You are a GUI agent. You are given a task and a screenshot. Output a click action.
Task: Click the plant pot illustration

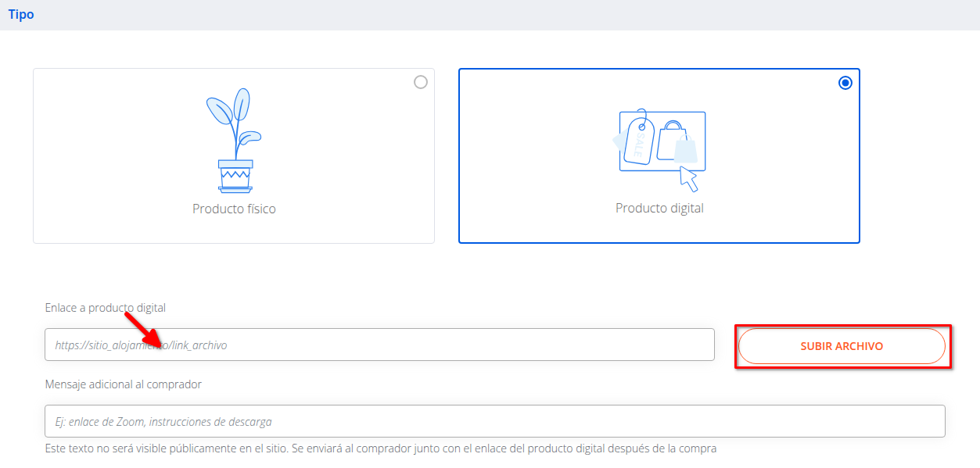pos(235,176)
